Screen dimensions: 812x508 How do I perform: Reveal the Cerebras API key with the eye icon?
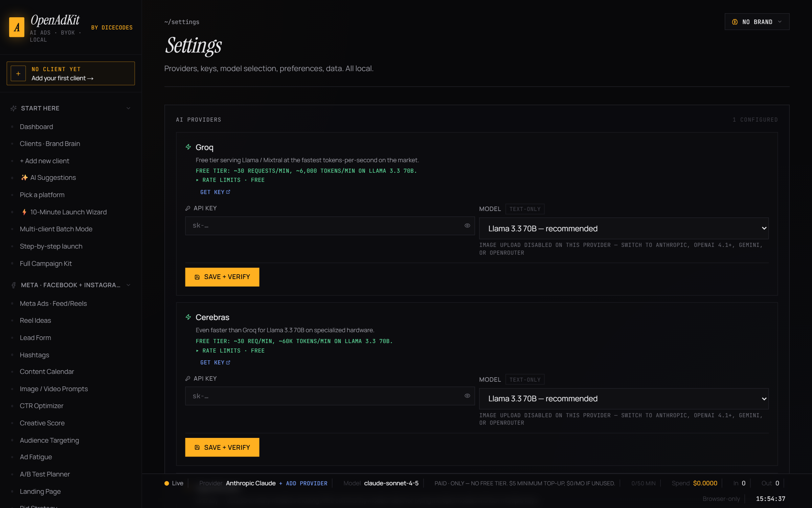(467, 396)
